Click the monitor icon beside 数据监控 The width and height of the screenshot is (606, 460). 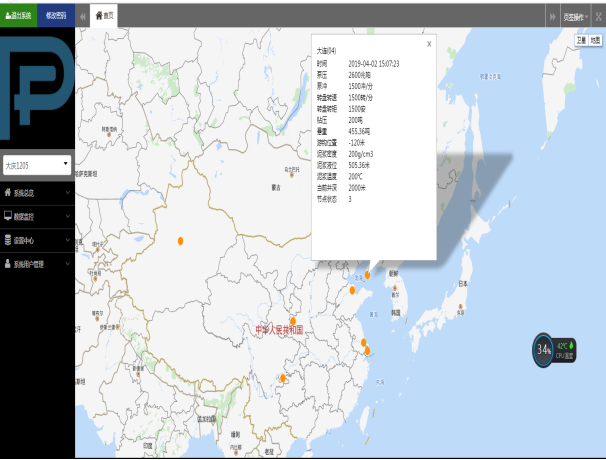tap(8, 216)
